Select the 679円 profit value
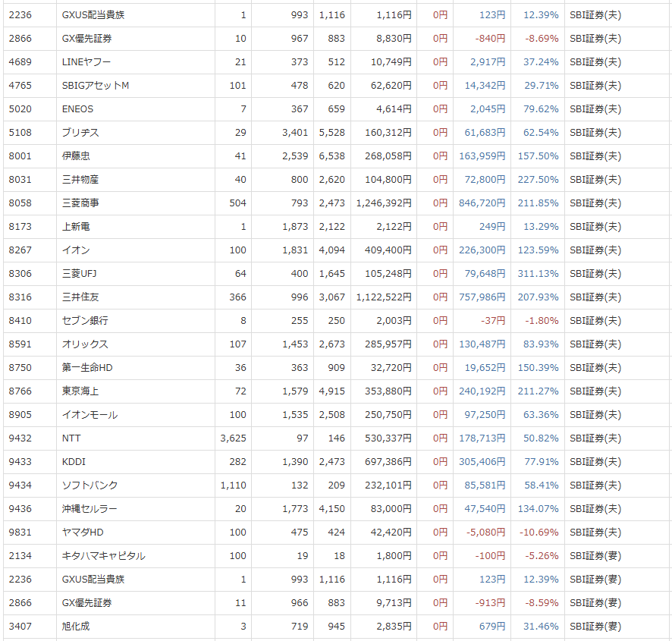 click(492, 627)
